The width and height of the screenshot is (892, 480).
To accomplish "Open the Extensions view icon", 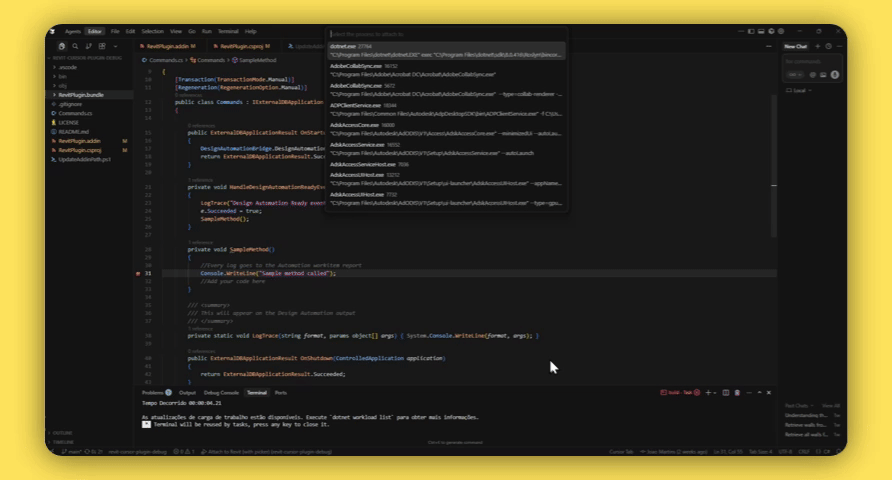I will coord(101,46).
